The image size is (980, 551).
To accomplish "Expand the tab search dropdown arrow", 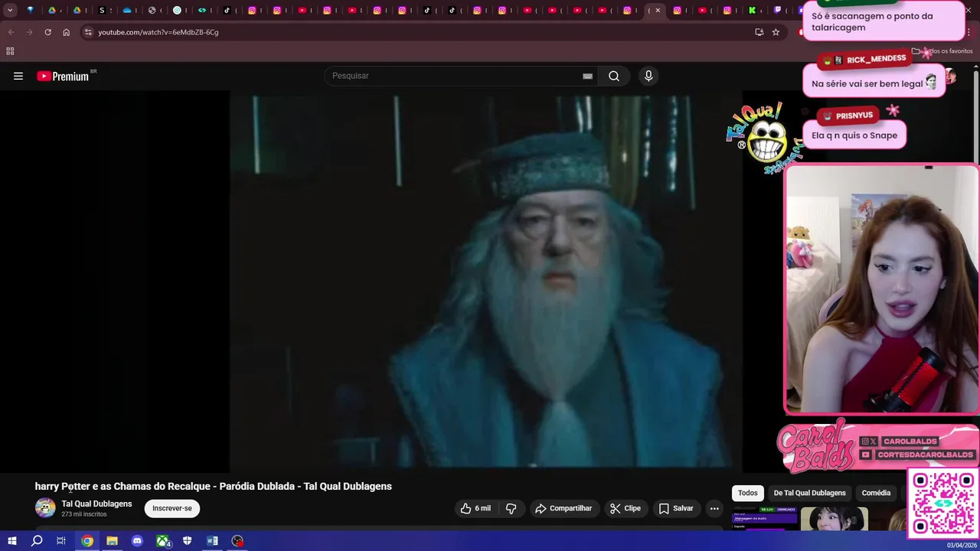I will pos(10,10).
